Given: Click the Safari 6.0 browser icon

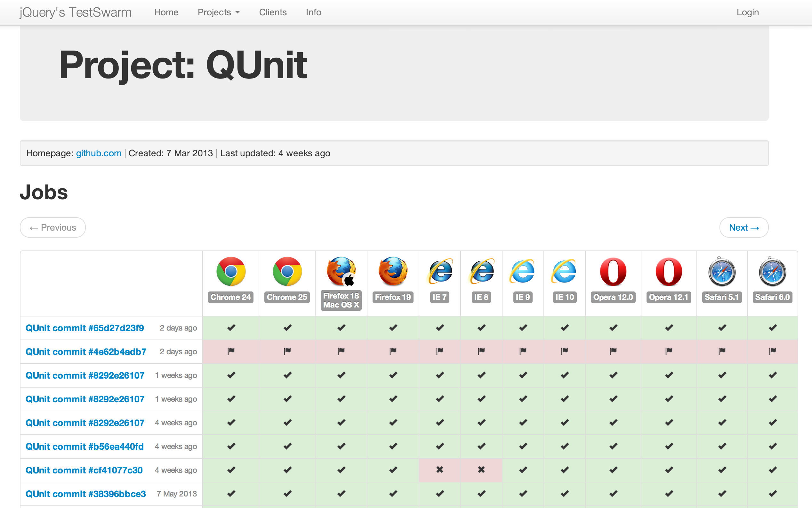Looking at the screenshot, I should coord(772,272).
